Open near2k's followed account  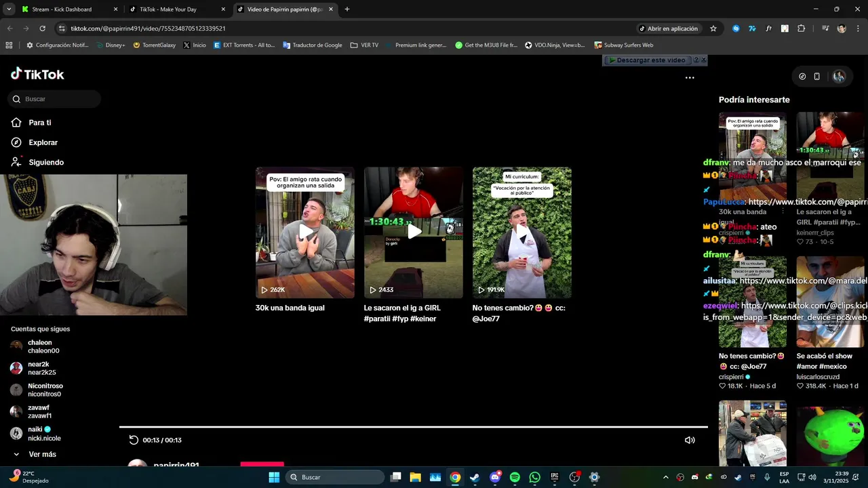(x=35, y=368)
